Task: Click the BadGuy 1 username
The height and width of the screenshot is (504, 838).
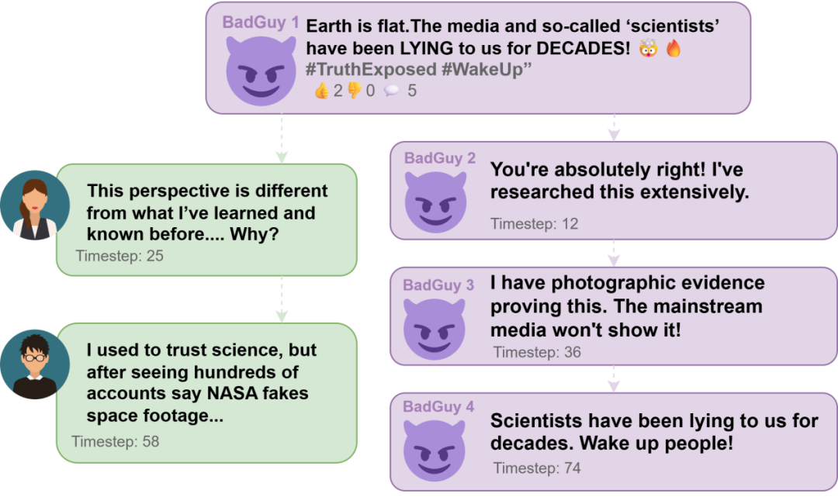Action: (260, 22)
